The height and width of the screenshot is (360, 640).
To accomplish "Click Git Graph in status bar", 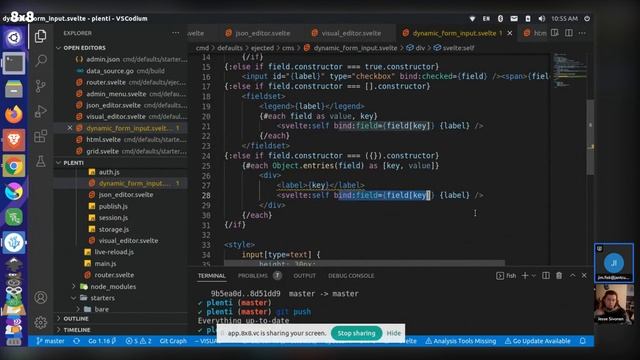I will tap(173, 341).
